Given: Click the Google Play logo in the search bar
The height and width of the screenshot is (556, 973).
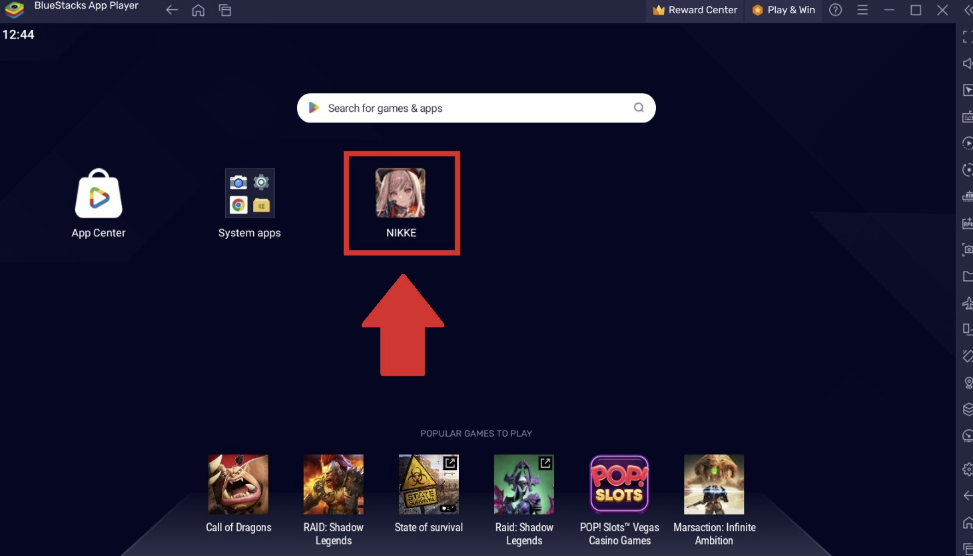Looking at the screenshot, I should (314, 108).
